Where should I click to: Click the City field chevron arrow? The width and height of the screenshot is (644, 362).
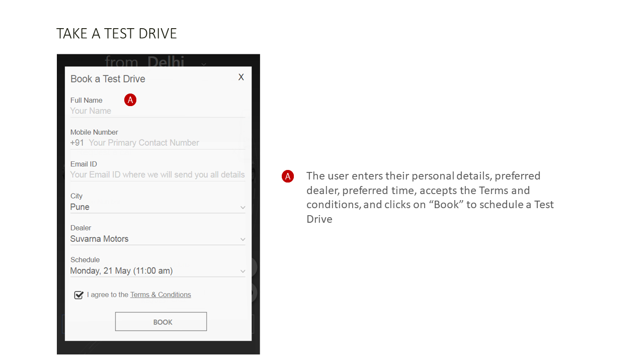(x=243, y=208)
